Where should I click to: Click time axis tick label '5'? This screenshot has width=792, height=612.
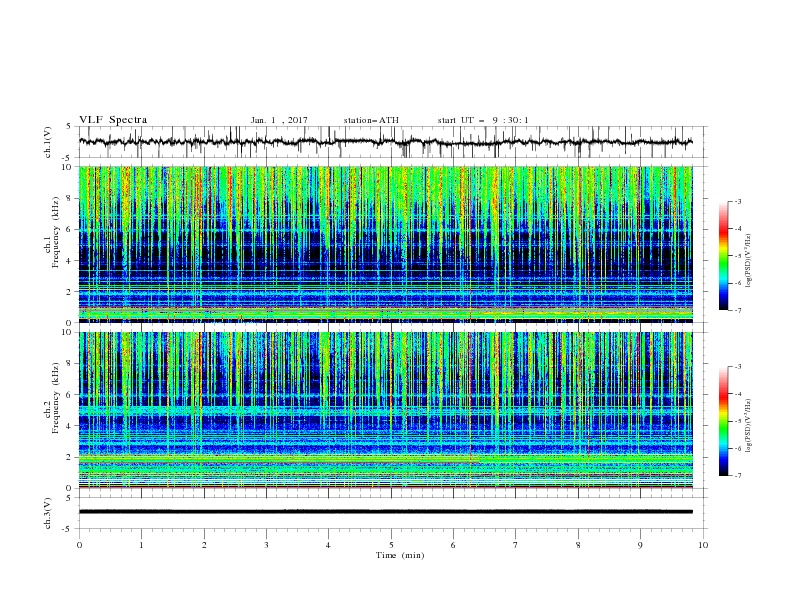391,545
